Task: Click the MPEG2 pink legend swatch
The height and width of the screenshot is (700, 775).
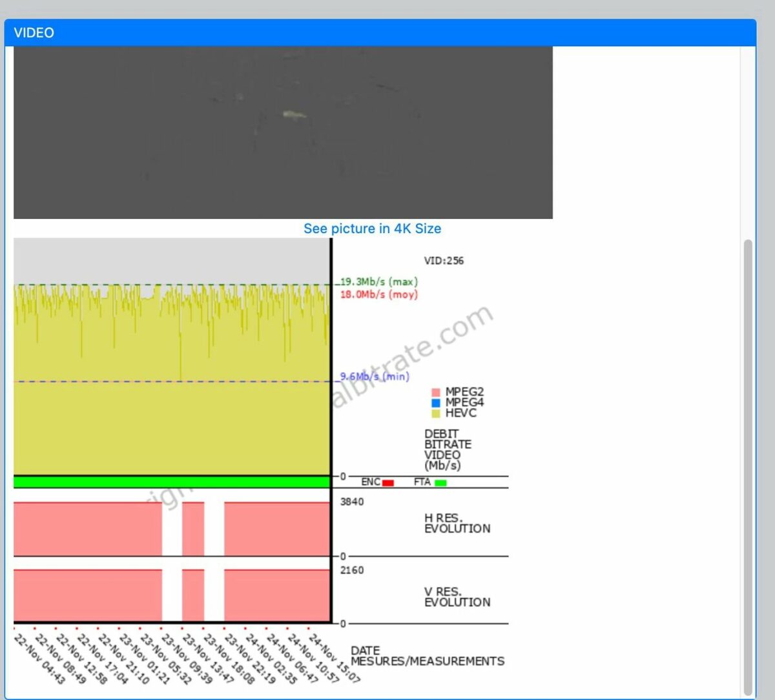Action: [x=436, y=392]
